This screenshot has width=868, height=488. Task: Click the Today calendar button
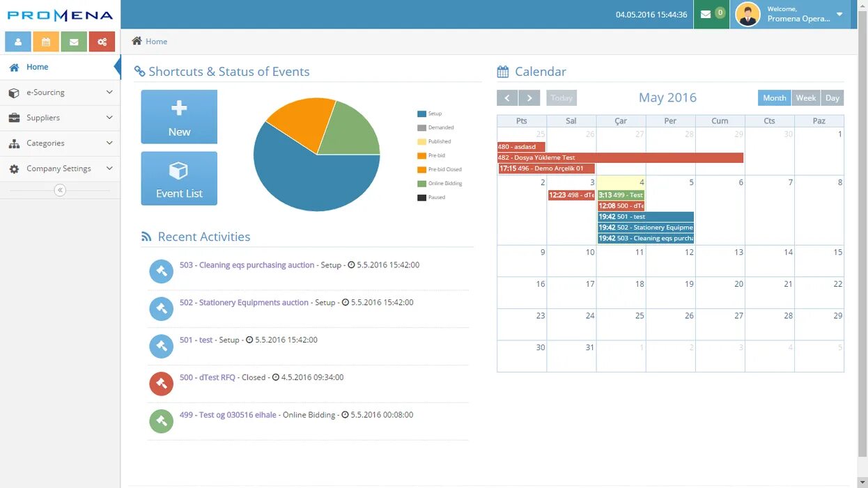click(x=561, y=98)
